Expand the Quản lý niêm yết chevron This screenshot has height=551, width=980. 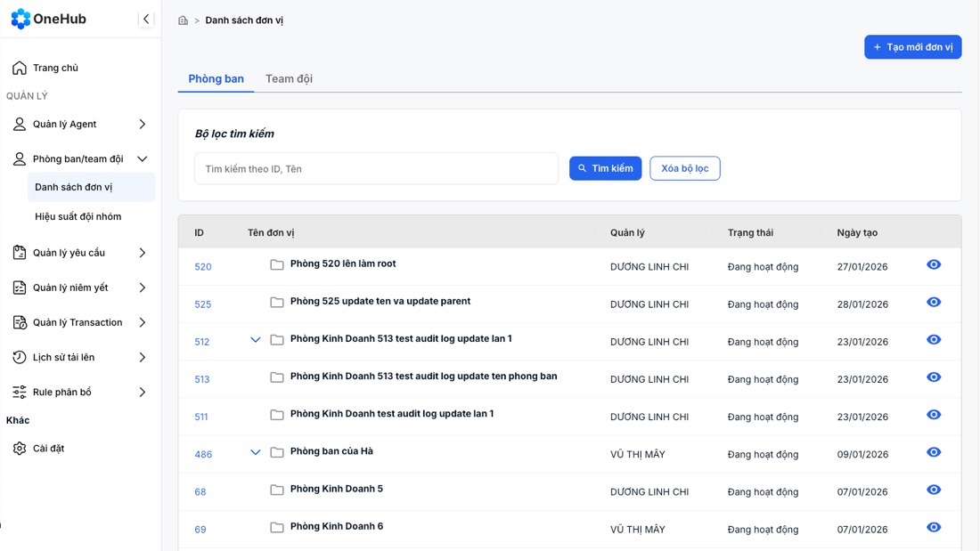click(143, 288)
